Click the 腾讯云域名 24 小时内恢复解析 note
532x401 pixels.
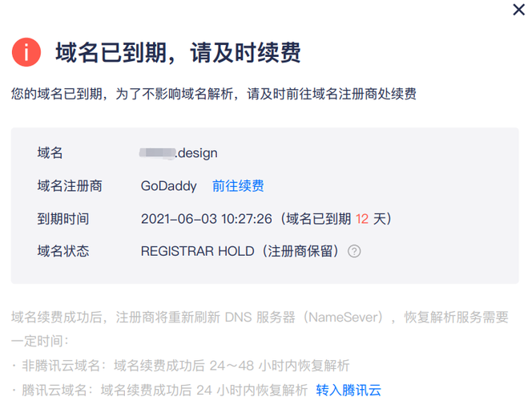click(159, 390)
